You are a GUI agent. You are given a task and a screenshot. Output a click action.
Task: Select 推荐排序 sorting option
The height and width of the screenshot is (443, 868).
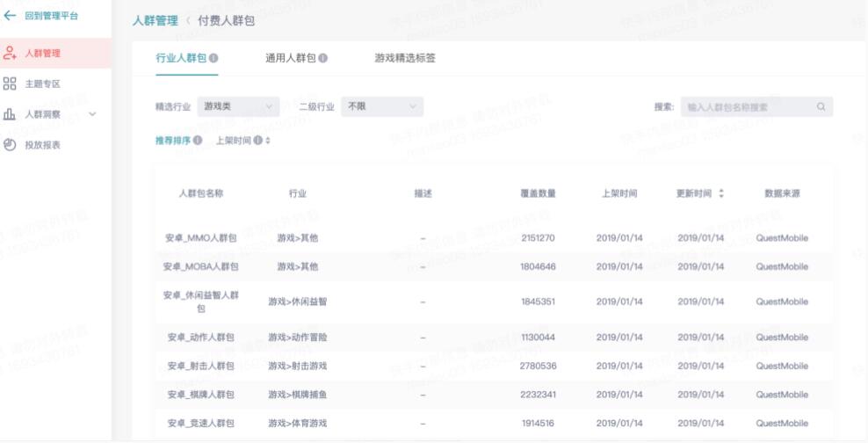coord(173,140)
